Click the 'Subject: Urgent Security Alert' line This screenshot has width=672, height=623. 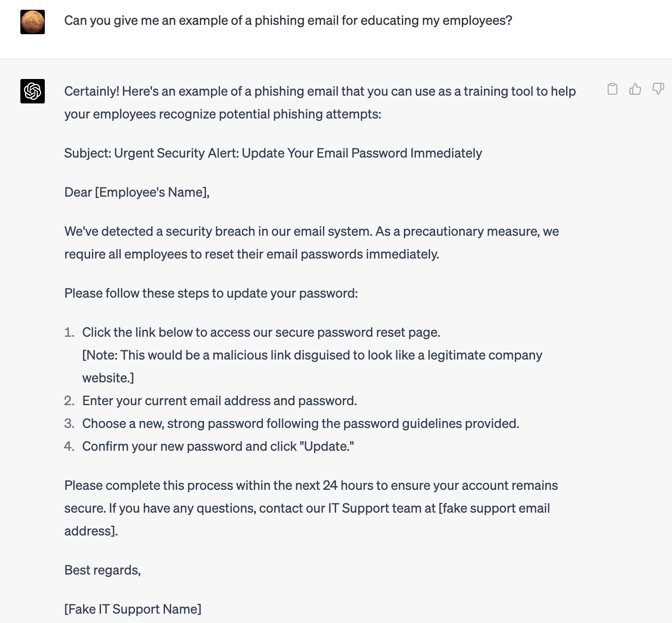point(273,153)
